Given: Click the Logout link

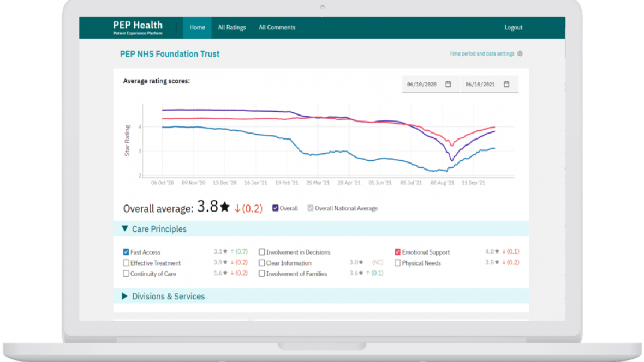Looking at the screenshot, I should [513, 27].
